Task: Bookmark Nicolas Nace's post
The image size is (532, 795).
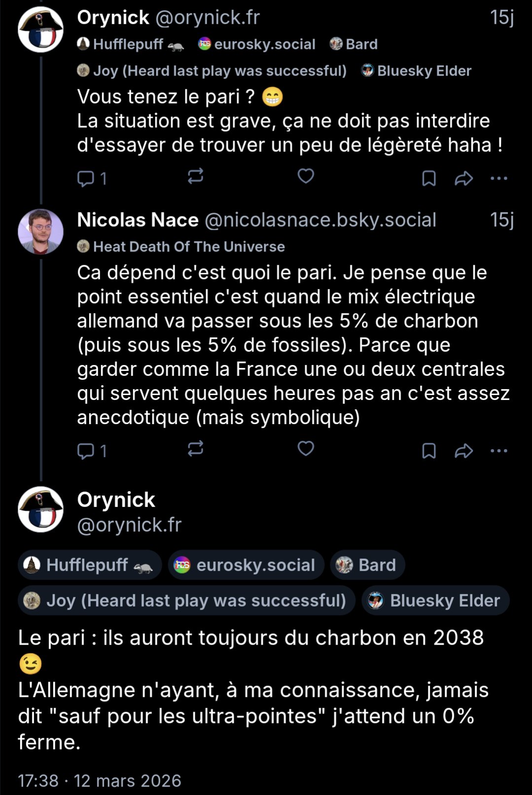Action: click(x=429, y=450)
